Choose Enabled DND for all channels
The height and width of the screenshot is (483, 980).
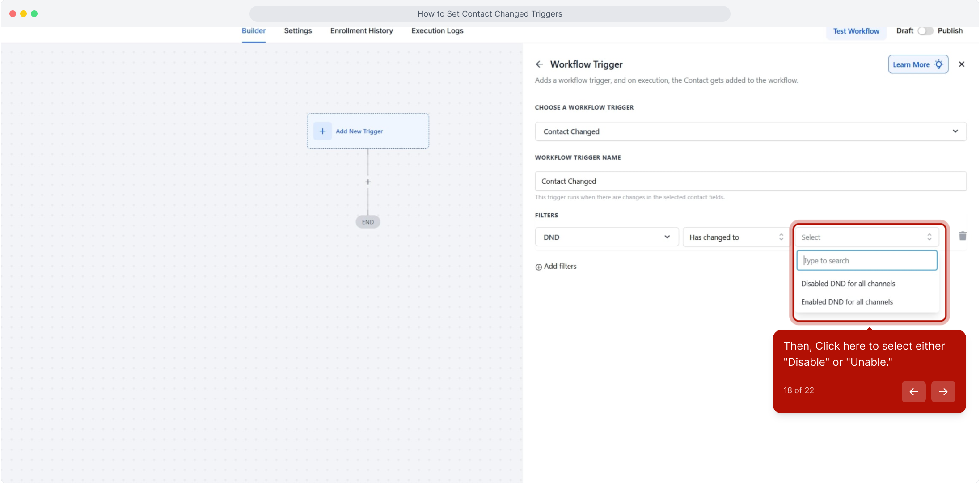click(x=847, y=302)
